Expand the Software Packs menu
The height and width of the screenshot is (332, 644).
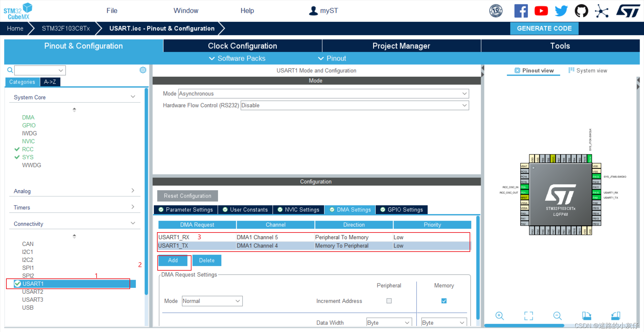[237, 58]
